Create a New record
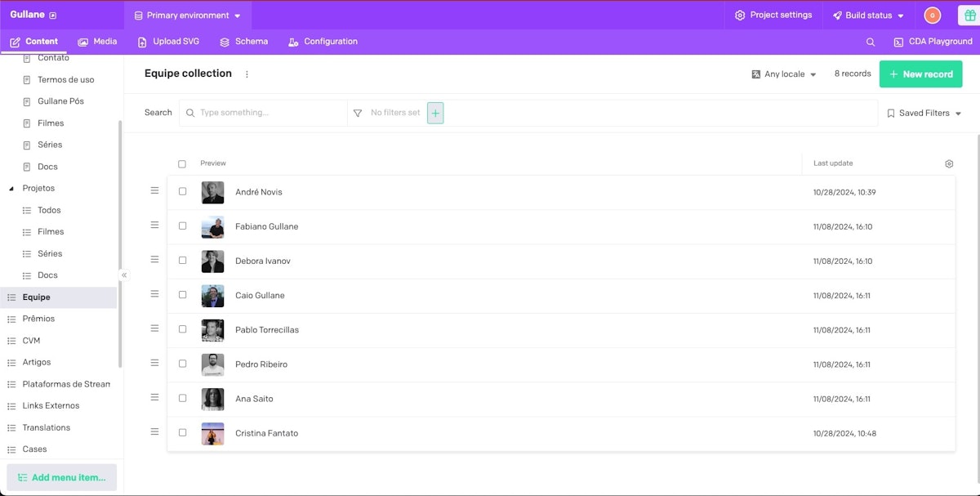The height and width of the screenshot is (496, 980). coord(920,74)
